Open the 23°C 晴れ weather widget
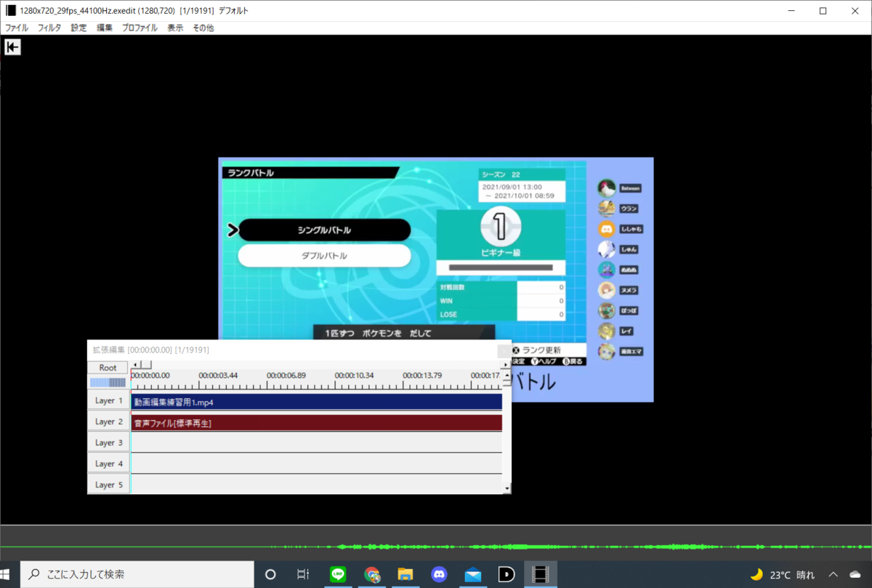The height and width of the screenshot is (588, 872). pos(782,574)
